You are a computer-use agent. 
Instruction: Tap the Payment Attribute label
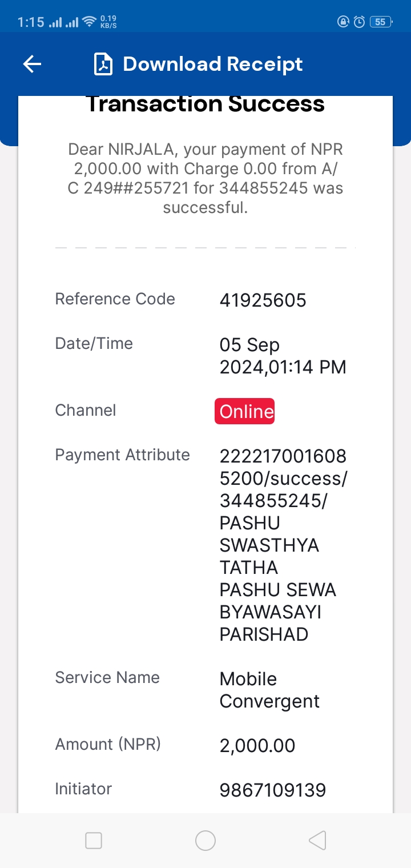click(122, 455)
